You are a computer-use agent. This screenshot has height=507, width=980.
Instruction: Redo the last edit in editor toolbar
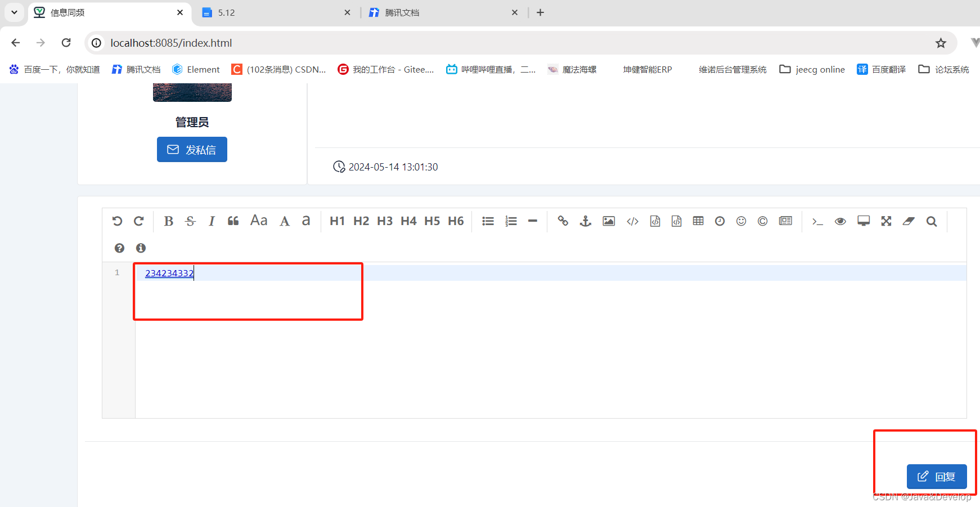139,221
